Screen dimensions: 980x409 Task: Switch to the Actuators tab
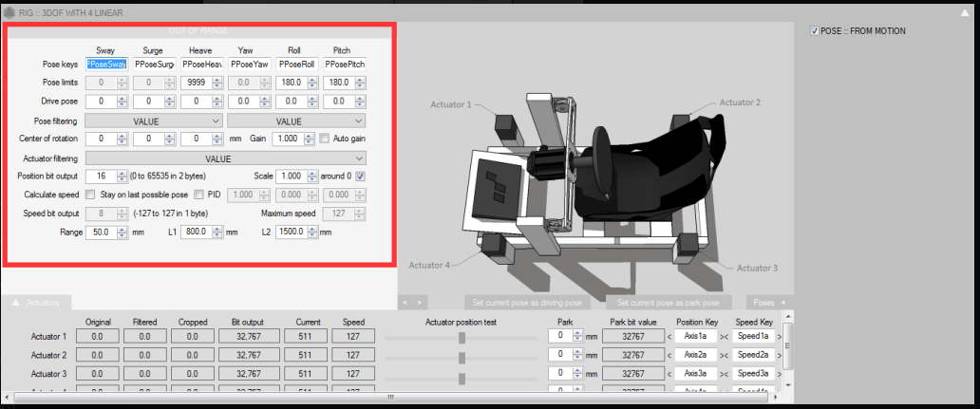(x=43, y=302)
